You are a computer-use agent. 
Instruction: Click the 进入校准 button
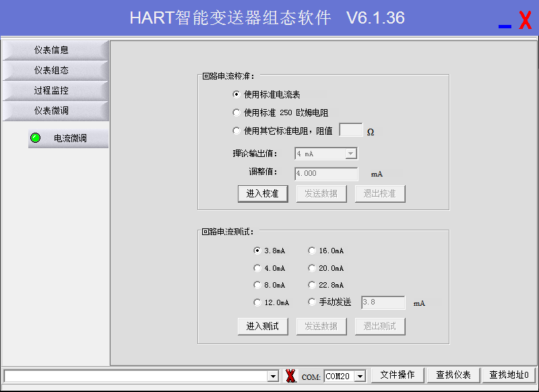263,193
